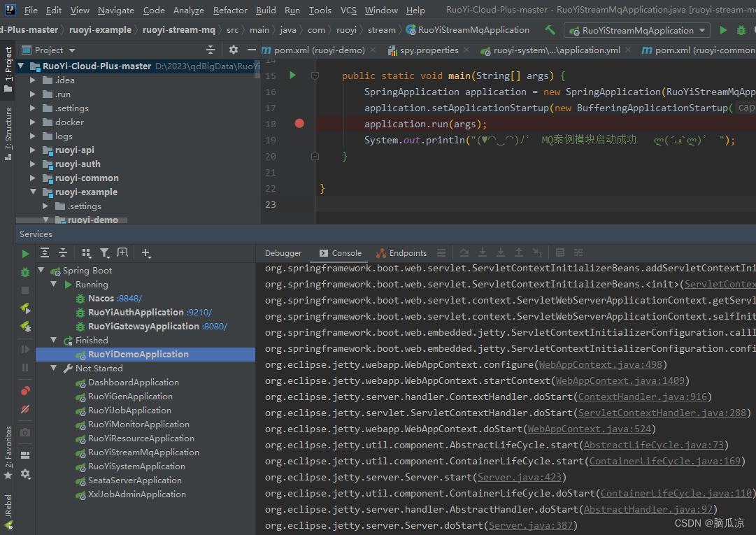756x535 pixels.
Task: Click the collapse-all icon in Project panel
Action: point(211,50)
